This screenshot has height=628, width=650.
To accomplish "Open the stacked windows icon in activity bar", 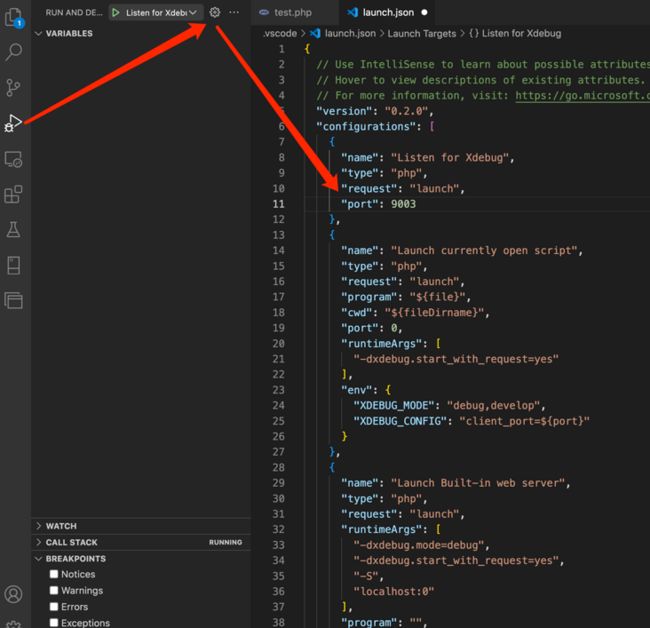I will point(13,301).
